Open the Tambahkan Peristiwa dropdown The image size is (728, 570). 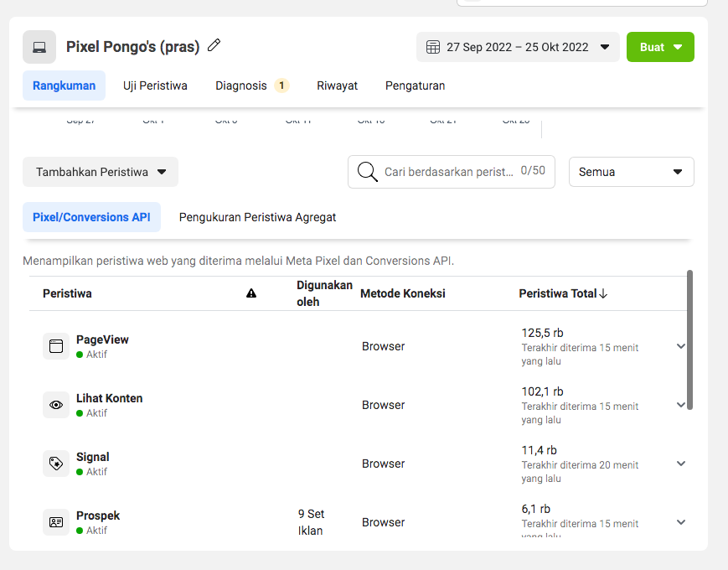coord(101,172)
